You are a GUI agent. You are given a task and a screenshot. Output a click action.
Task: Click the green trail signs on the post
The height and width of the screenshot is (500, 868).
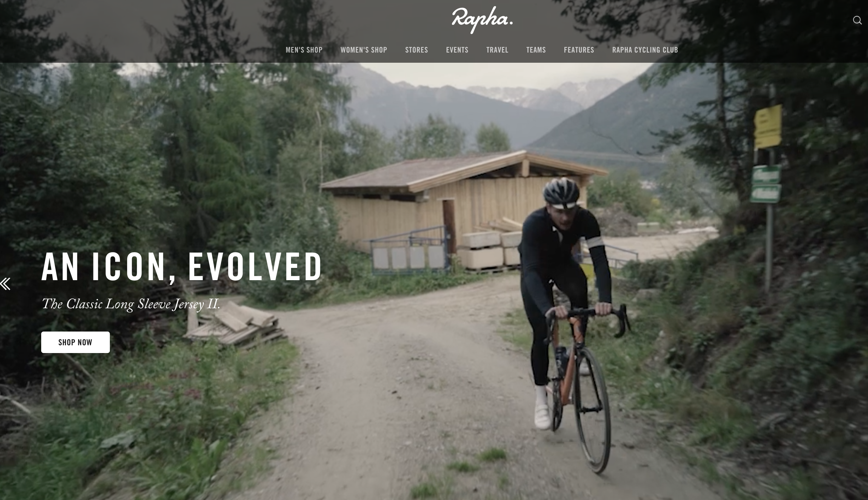766,183
